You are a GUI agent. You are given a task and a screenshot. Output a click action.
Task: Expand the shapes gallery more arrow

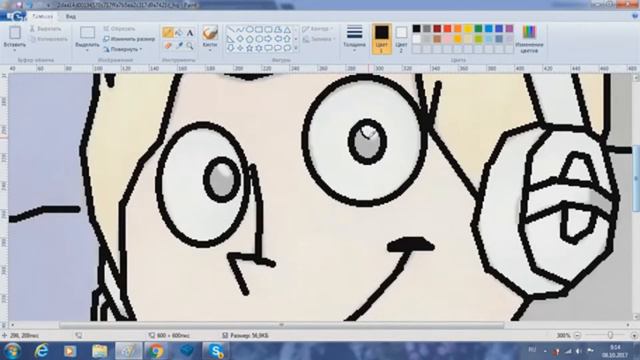coord(296,48)
